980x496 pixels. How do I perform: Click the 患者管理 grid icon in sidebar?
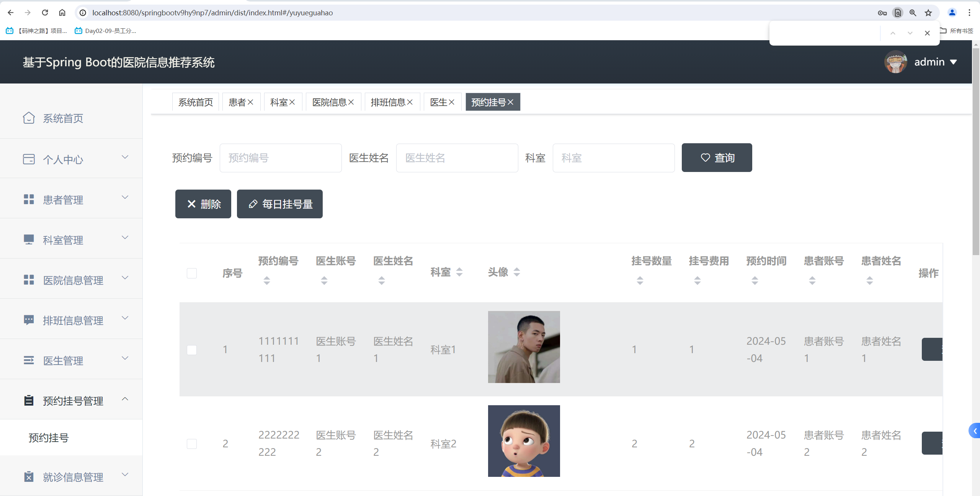pos(29,199)
